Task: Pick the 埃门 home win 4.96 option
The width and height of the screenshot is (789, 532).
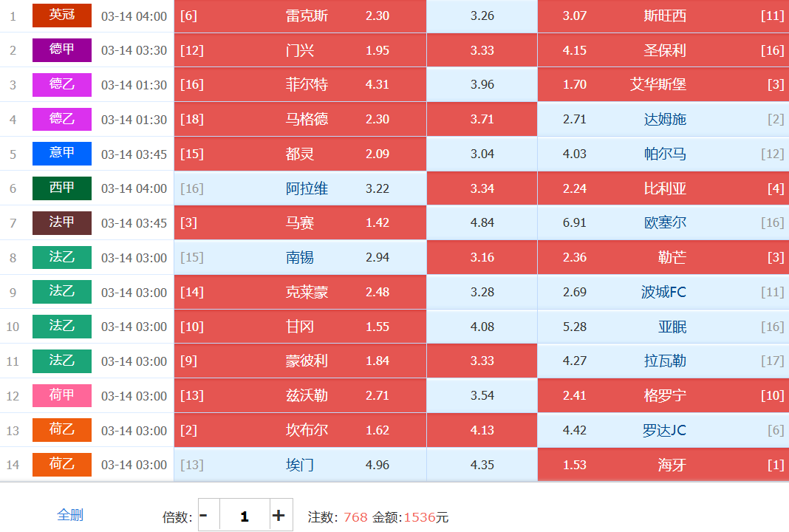Action: pos(300,465)
